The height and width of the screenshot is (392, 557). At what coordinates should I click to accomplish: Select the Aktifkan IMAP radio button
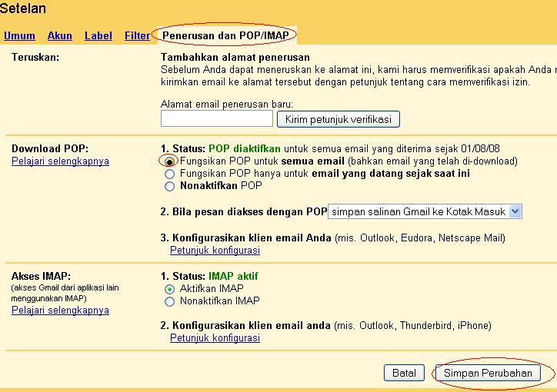169,289
